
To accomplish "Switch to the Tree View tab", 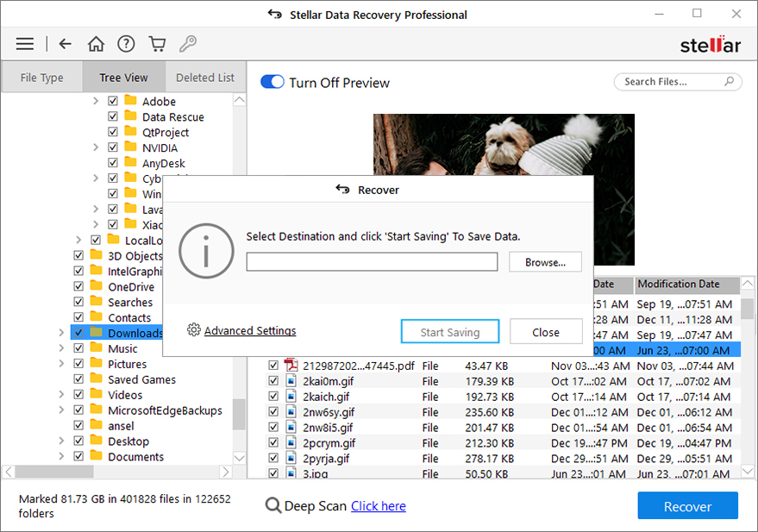I will (124, 78).
